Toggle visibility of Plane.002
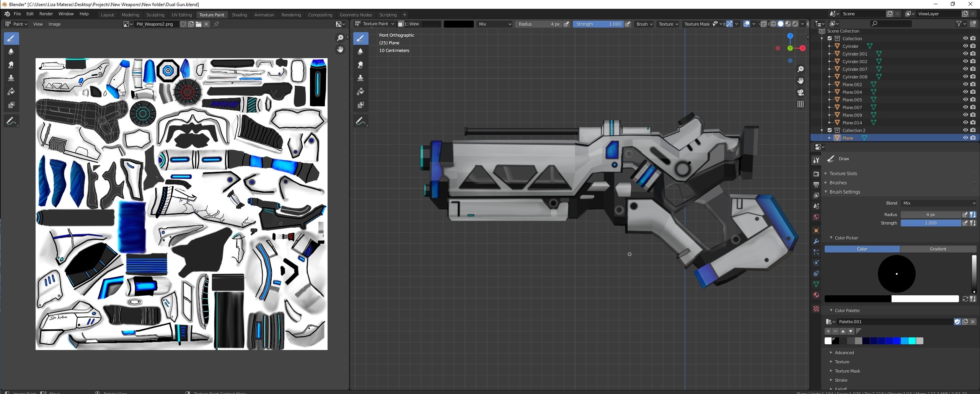 [x=965, y=84]
